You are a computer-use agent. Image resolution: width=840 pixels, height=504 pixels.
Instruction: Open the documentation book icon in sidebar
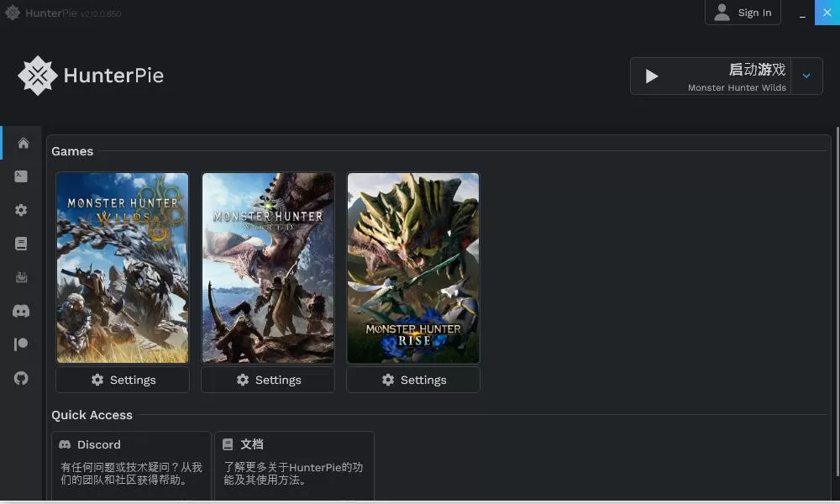click(21, 244)
